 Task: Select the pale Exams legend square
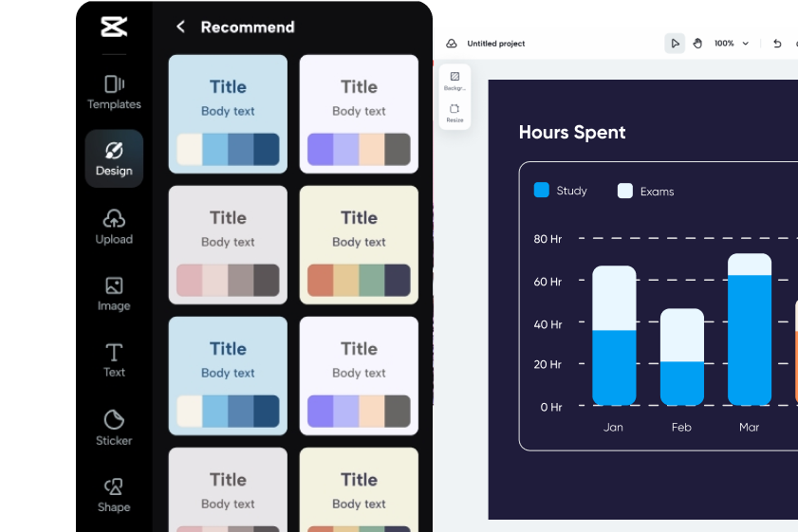tap(625, 191)
